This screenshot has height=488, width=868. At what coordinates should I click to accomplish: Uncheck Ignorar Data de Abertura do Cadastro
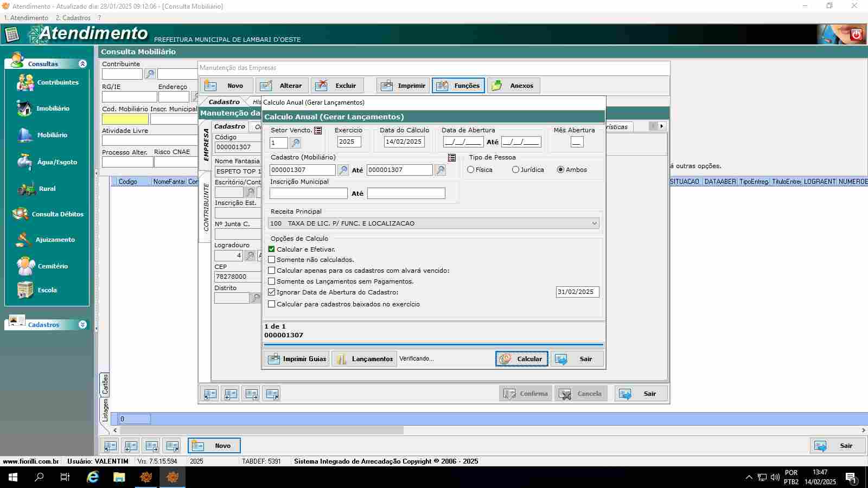pyautogui.click(x=272, y=292)
